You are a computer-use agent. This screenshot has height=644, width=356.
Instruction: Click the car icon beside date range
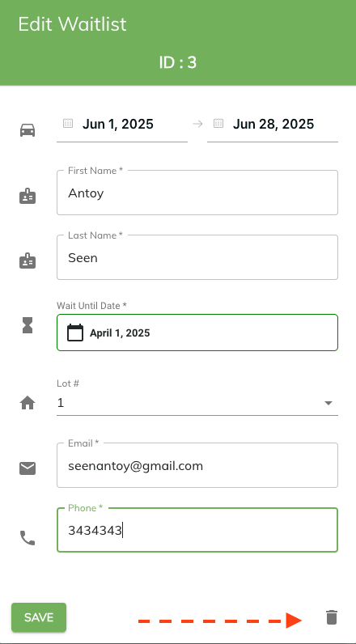click(x=28, y=130)
